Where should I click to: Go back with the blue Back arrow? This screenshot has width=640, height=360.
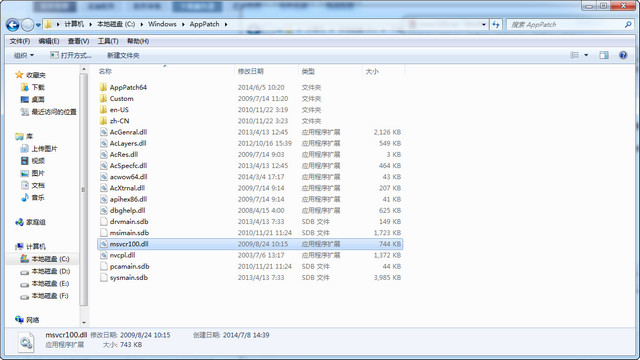tap(13, 25)
